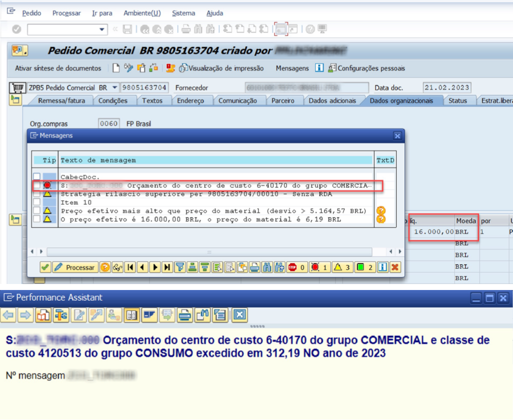This screenshot has height=420, width=513.
Task: Switch to the Condições tab
Action: tap(112, 100)
